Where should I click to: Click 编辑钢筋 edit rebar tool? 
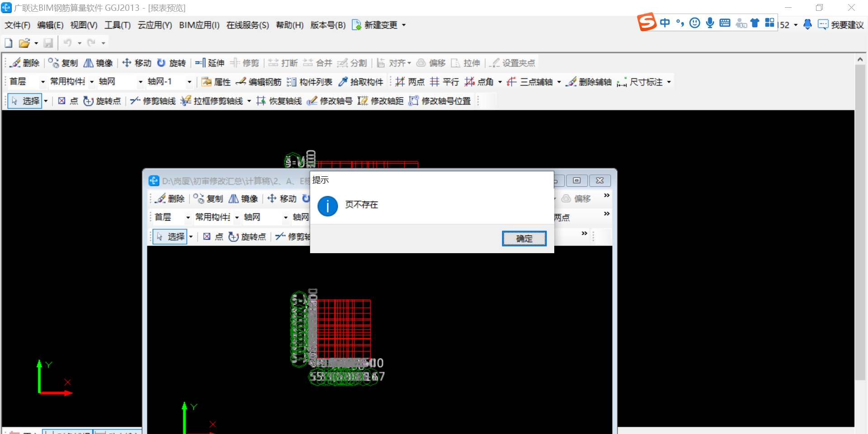(x=259, y=82)
